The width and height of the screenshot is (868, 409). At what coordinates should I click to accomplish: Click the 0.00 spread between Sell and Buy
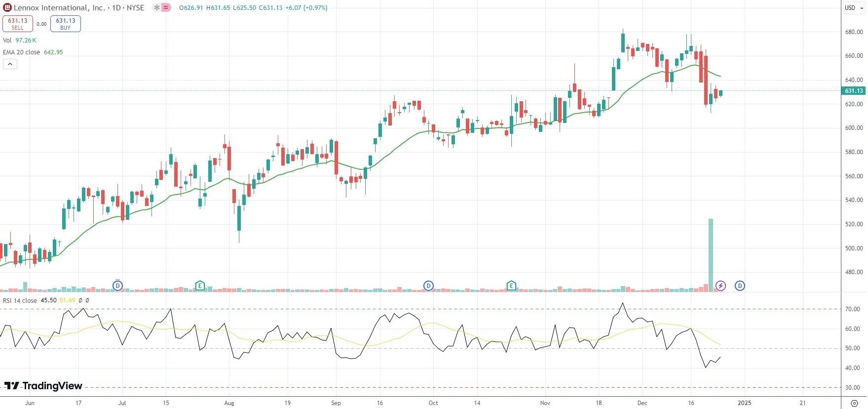pyautogui.click(x=41, y=24)
